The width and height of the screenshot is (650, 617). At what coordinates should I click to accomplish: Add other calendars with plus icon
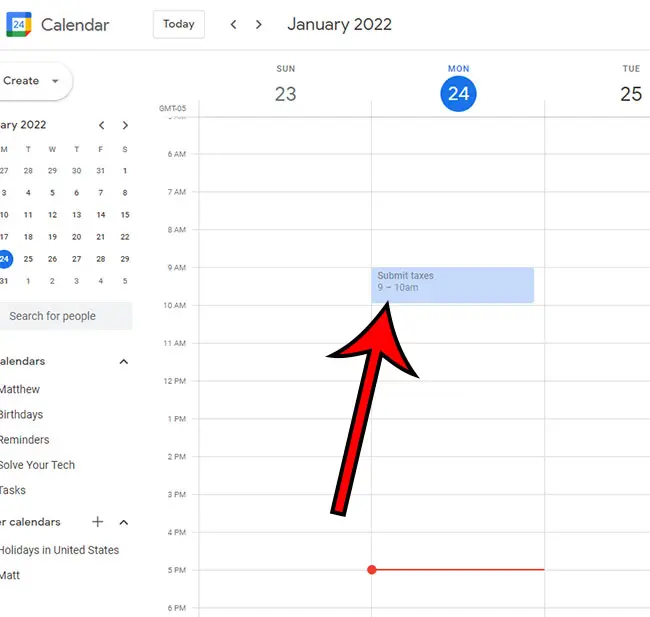pyautogui.click(x=98, y=522)
